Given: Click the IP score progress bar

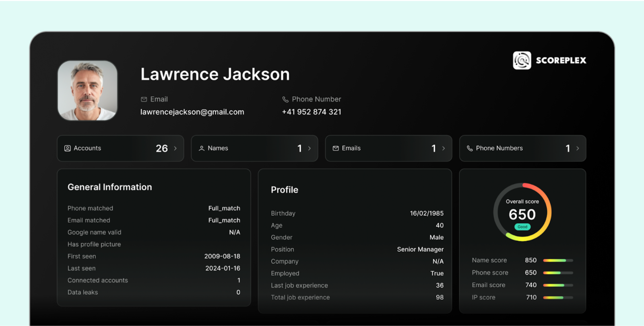Looking at the screenshot, I should (558, 298).
